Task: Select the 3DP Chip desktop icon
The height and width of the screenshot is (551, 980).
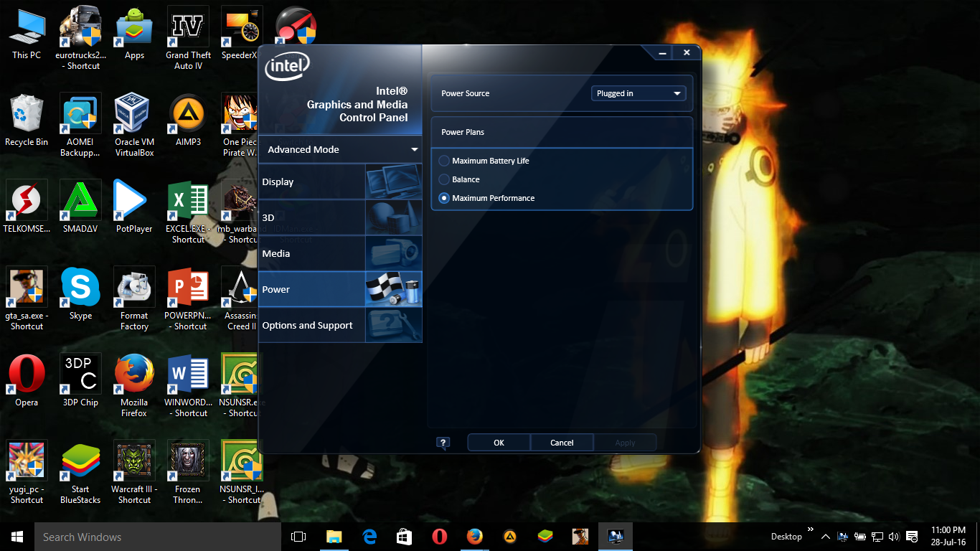Action: [x=80, y=382]
